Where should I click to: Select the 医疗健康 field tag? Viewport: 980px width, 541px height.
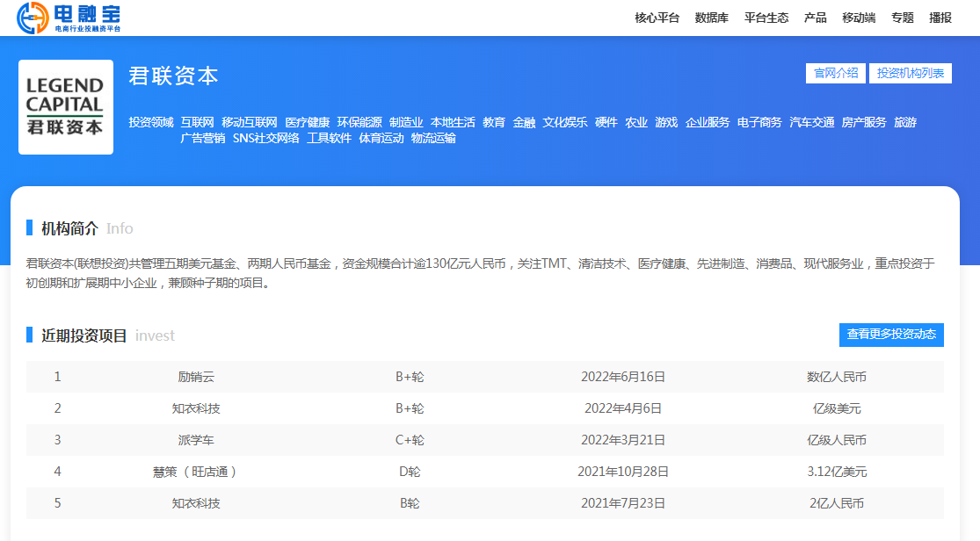[x=308, y=122]
